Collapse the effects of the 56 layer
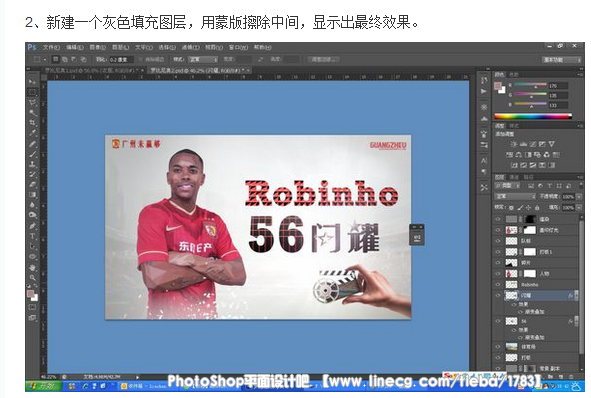The width and height of the screenshot is (591, 398). (577, 321)
